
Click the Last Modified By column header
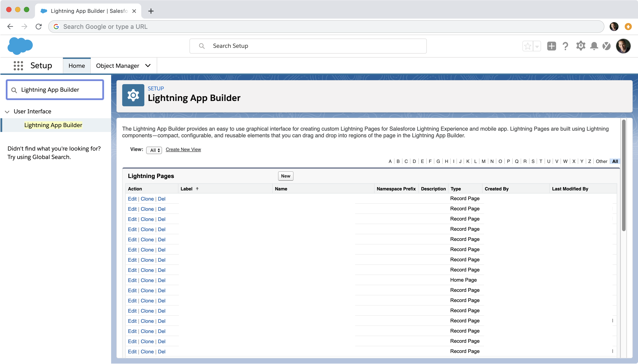tap(570, 189)
